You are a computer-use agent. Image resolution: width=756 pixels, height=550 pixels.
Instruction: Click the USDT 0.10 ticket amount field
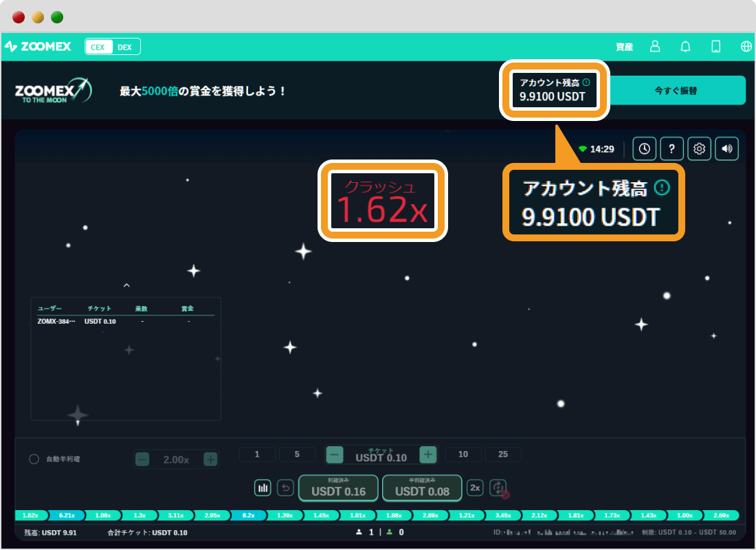(381, 454)
